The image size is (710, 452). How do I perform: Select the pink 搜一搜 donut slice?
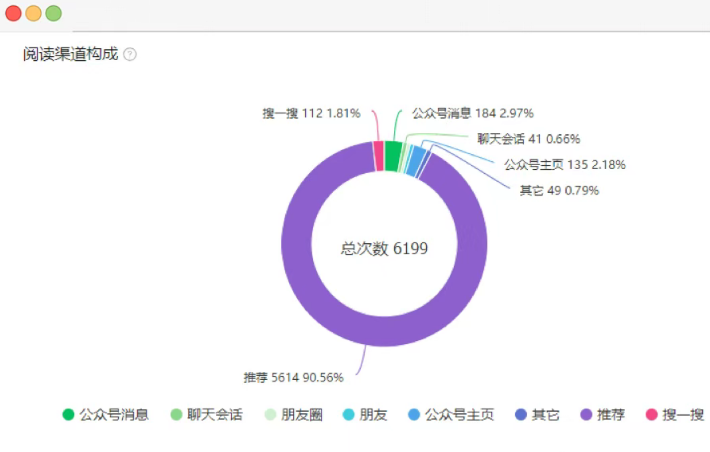[x=379, y=156]
